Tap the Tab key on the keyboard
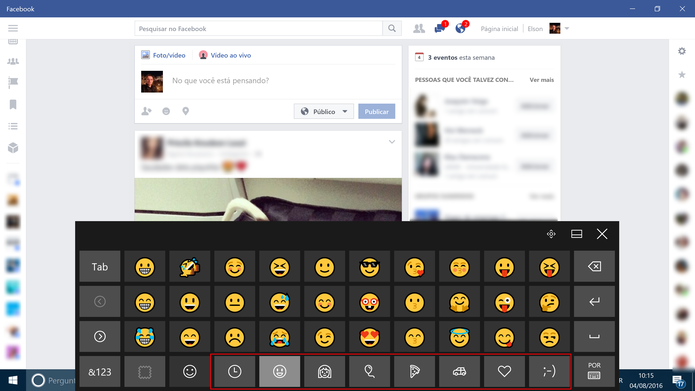The height and width of the screenshot is (391, 695). coord(100,266)
